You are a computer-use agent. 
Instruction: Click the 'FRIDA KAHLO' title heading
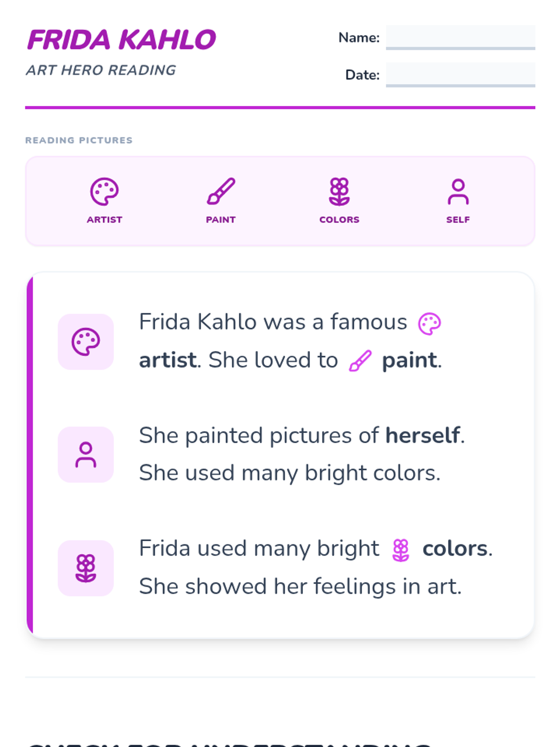tap(122, 40)
